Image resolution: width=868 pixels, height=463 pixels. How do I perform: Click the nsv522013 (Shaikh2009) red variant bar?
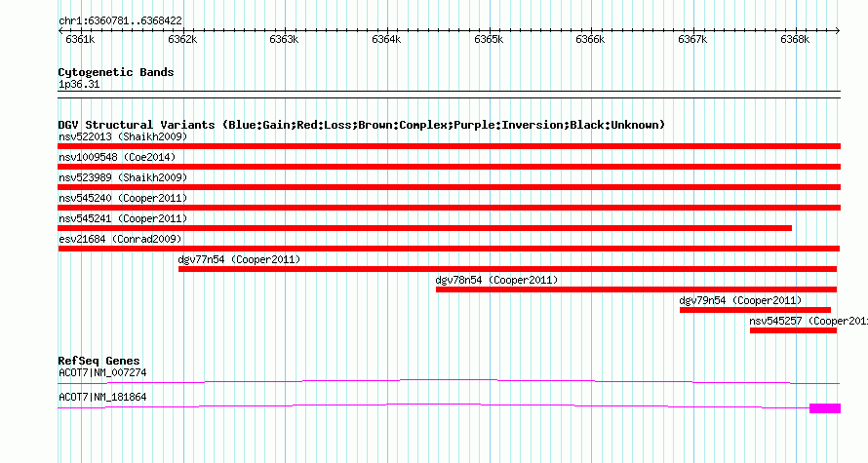click(x=449, y=146)
